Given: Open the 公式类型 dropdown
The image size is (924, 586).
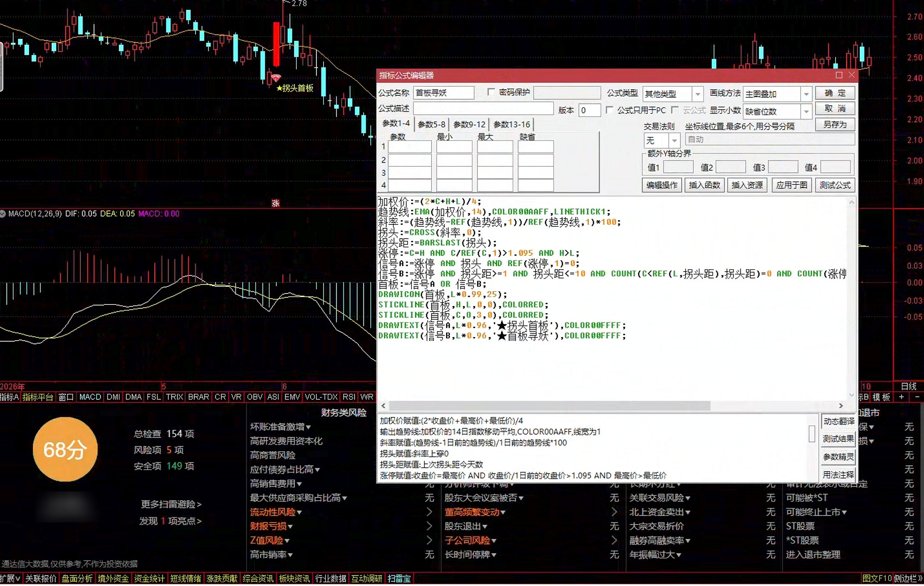Looking at the screenshot, I should click(x=698, y=94).
